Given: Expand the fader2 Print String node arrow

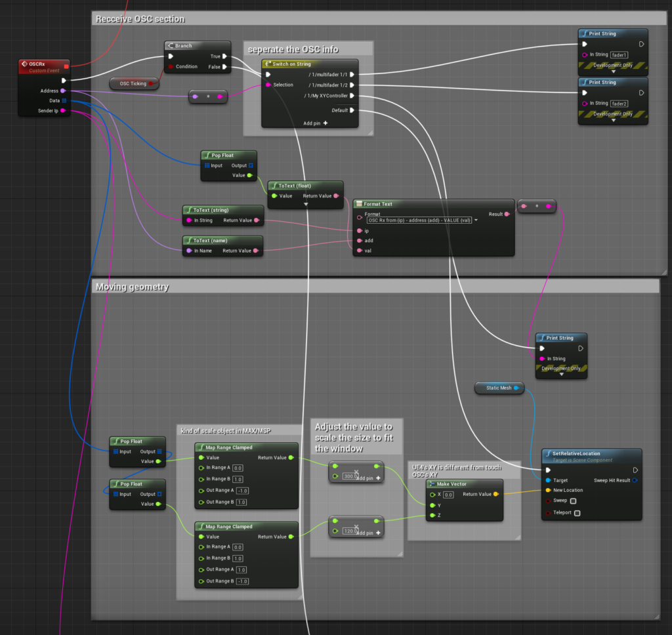Looking at the screenshot, I should [613, 120].
